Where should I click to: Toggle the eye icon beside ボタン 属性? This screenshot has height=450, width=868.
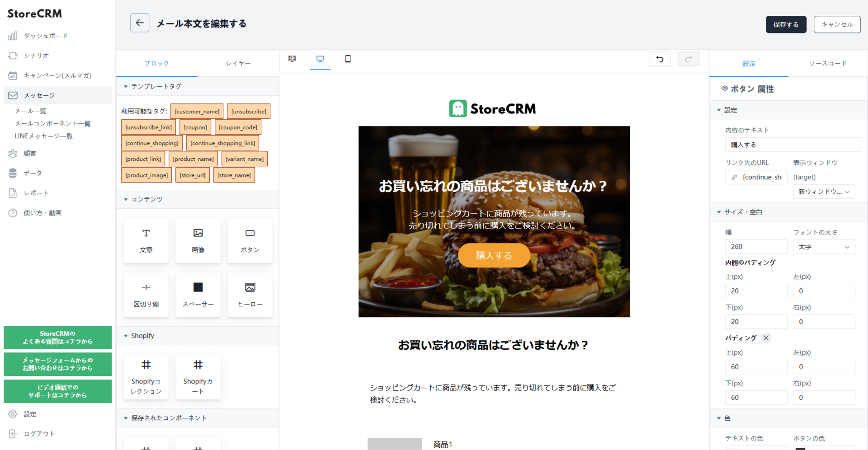[x=725, y=89]
